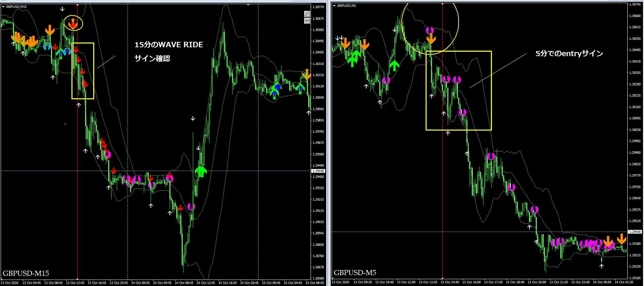Click the 1.29855 price level on M15 scale
The height and width of the screenshot is (286, 644).
(318, 120)
